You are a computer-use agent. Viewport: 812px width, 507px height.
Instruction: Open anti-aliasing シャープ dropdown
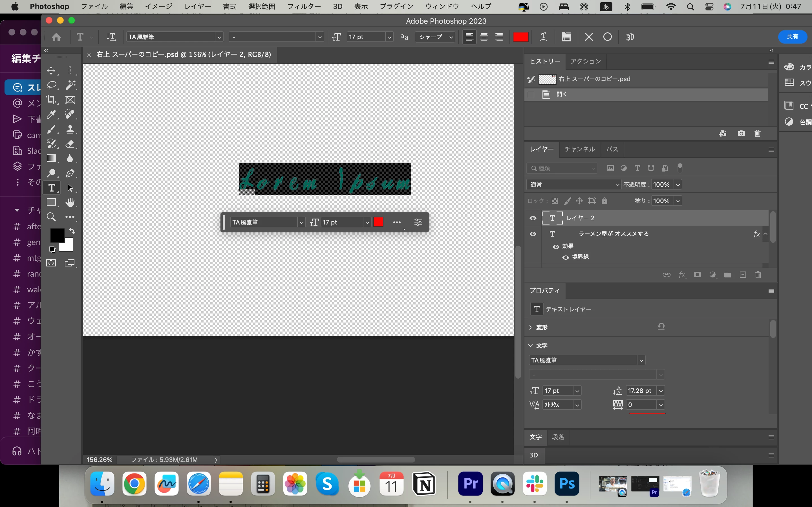(435, 37)
